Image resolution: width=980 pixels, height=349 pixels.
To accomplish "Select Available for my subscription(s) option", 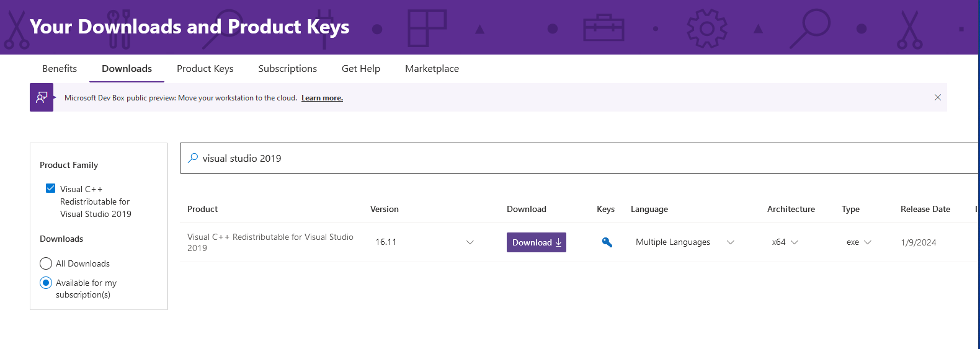I will [x=46, y=283].
